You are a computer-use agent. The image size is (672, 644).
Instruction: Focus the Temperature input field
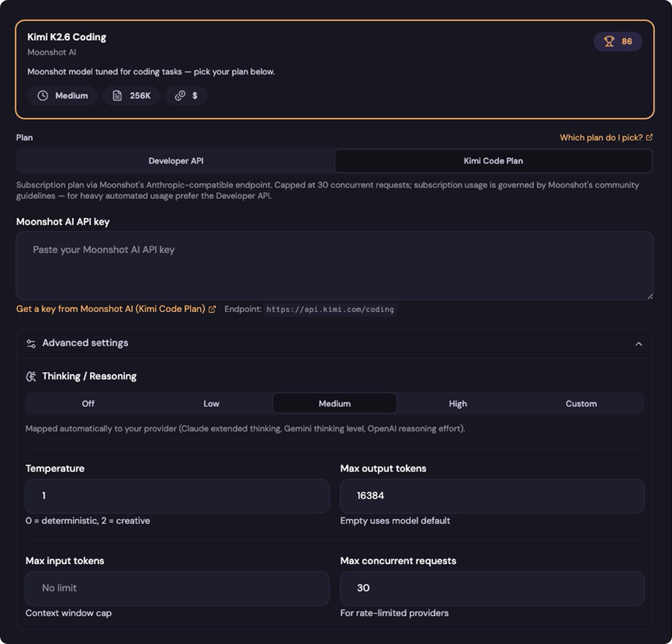(178, 496)
